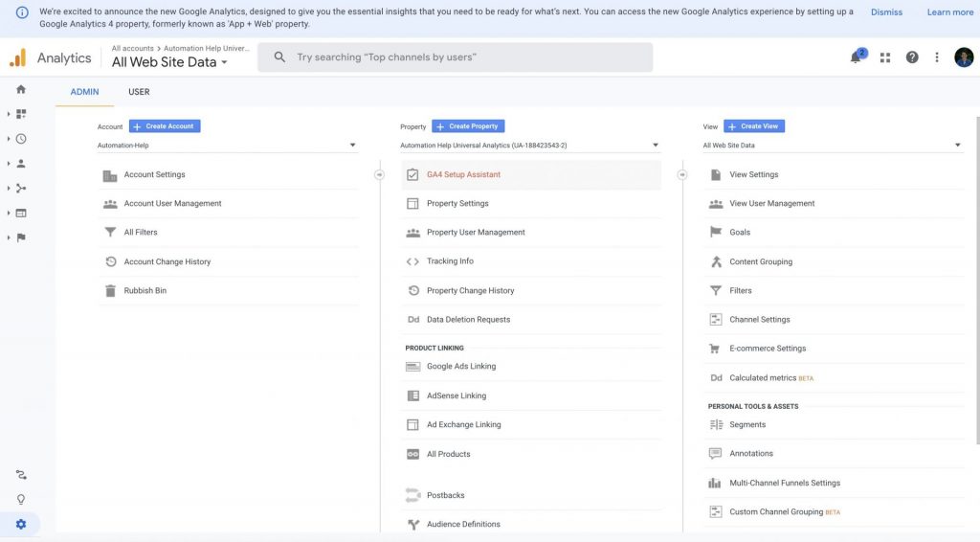Image resolution: width=980 pixels, height=542 pixels.
Task: Open Google apps grid icon
Action: pyautogui.click(x=885, y=57)
